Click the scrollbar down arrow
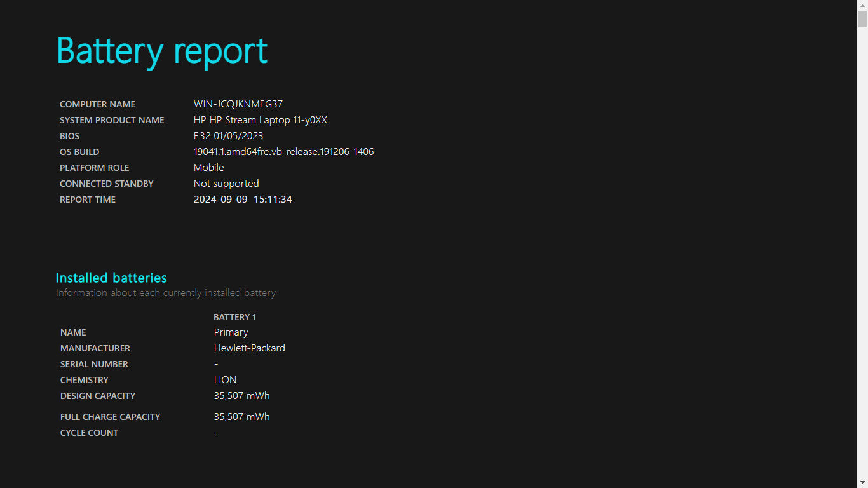 tap(862, 483)
